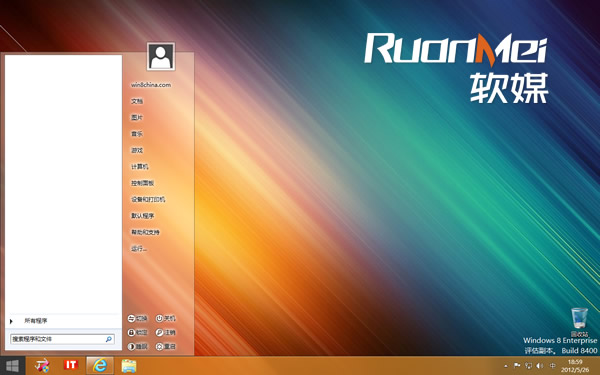Click the Windows Start button on taskbar
The height and width of the screenshot is (375, 600).
tap(12, 366)
